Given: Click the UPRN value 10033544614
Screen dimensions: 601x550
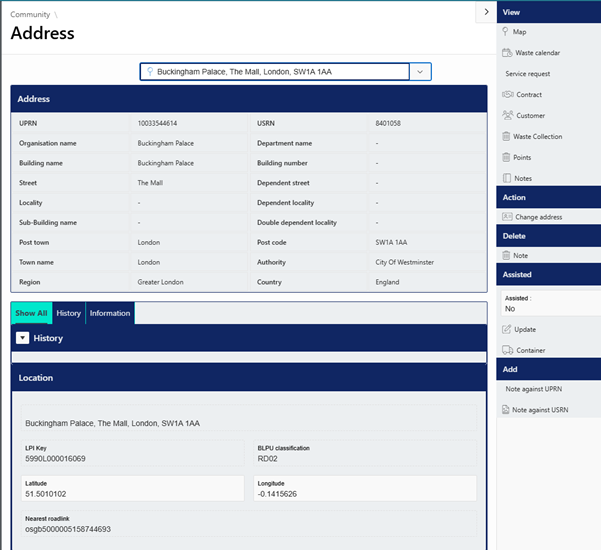Looking at the screenshot, I should tap(157, 123).
